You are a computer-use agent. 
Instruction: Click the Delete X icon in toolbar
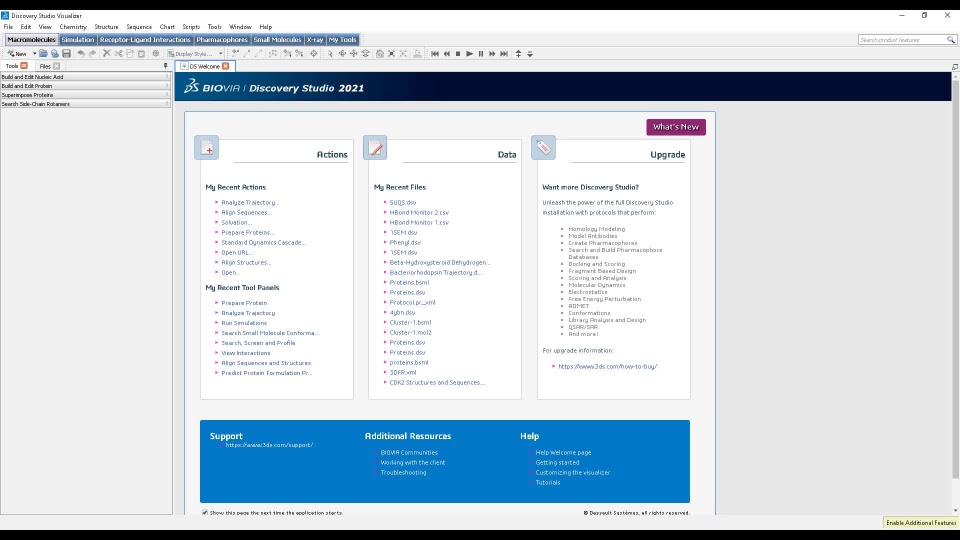click(107, 54)
